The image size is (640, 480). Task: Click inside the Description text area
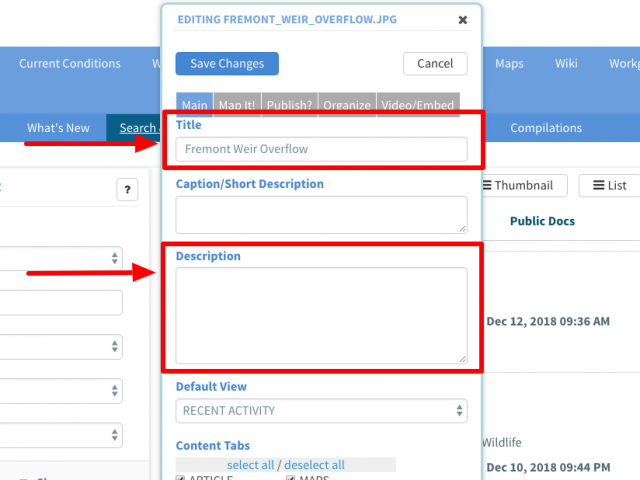[x=321, y=315]
